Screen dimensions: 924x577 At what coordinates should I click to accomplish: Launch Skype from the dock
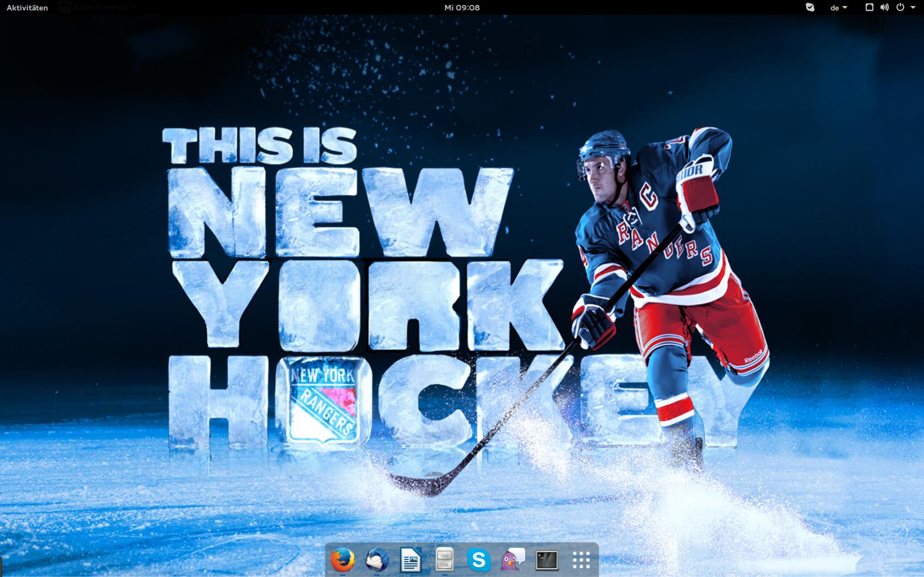[x=479, y=560]
